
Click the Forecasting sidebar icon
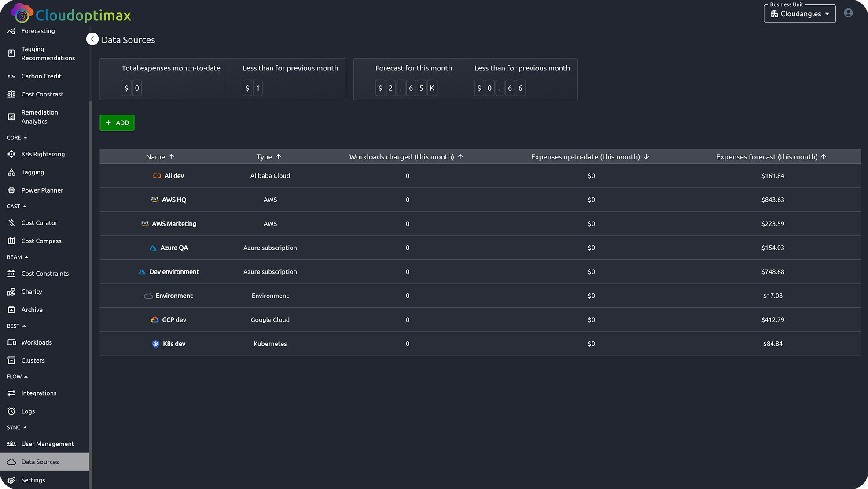pos(11,31)
